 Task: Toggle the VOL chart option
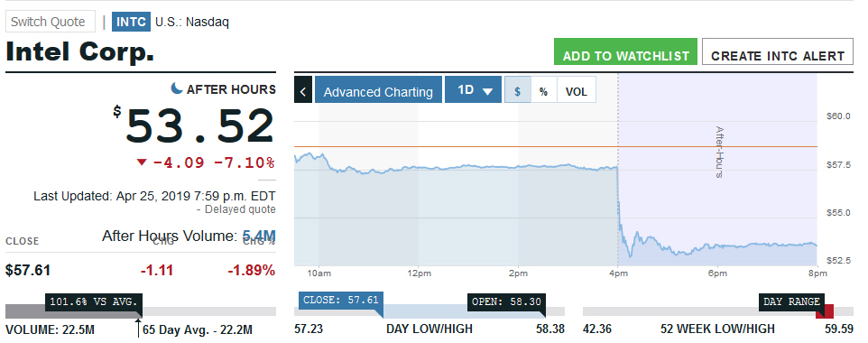pyautogui.click(x=576, y=91)
